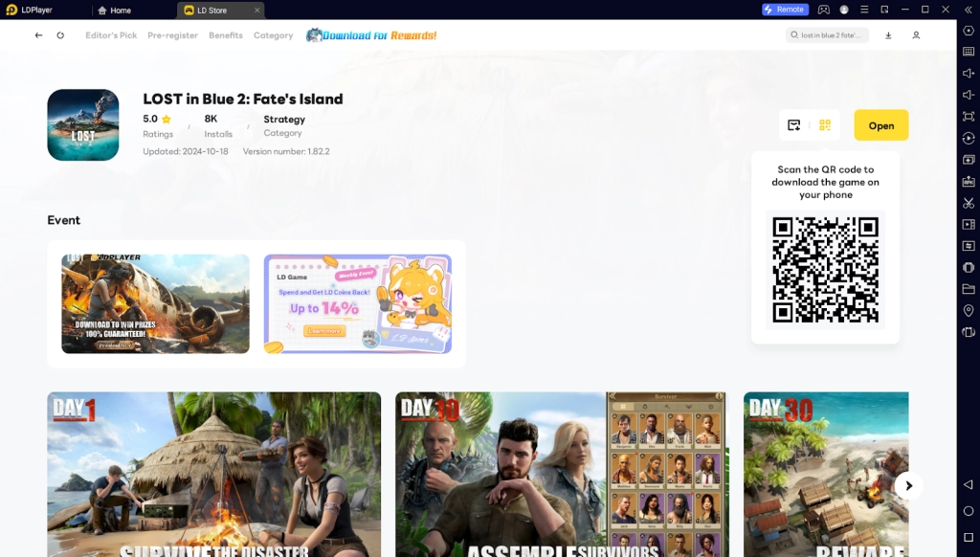Tap the Android back triangle
980x557 pixels.
(x=969, y=484)
